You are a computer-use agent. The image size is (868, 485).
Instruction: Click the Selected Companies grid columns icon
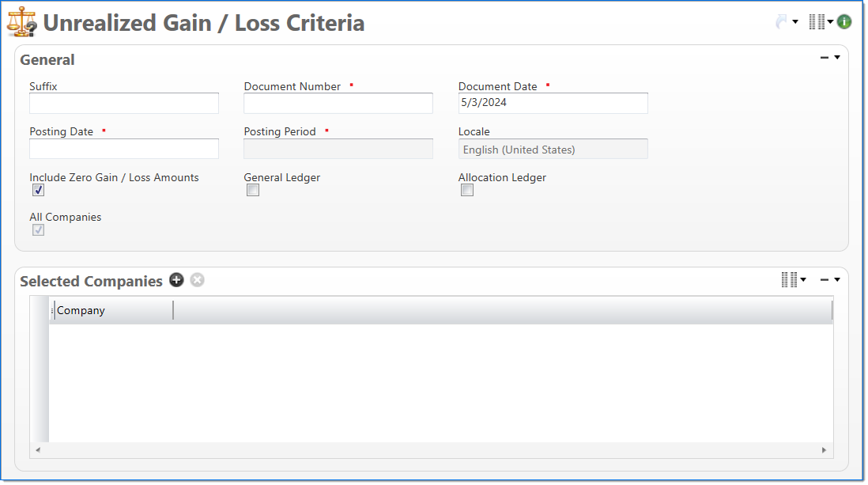(789, 279)
